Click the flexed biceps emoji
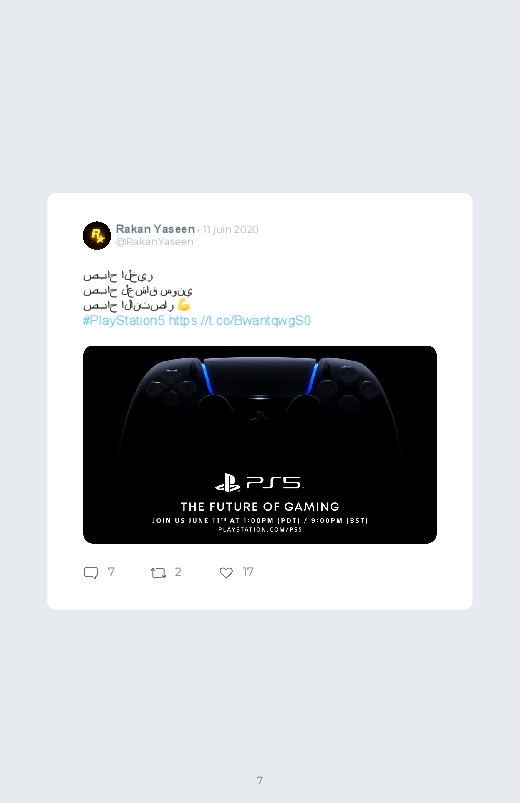Viewport: 520px width, 803px height. (183, 305)
